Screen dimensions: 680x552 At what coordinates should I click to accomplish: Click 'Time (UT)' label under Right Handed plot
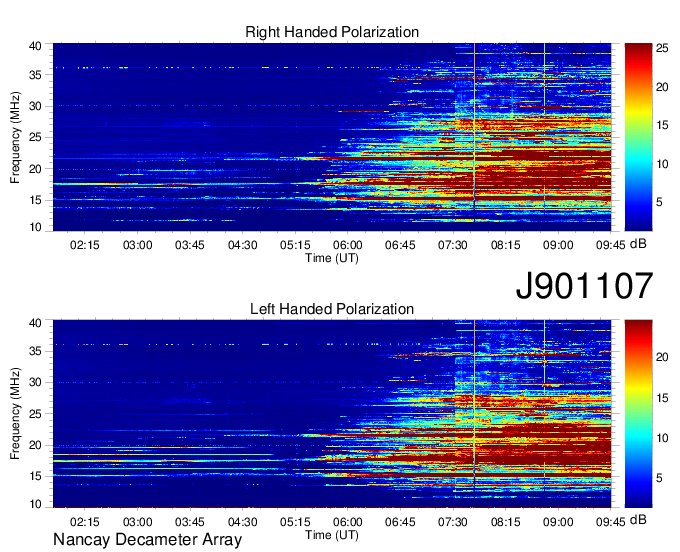[332, 258]
